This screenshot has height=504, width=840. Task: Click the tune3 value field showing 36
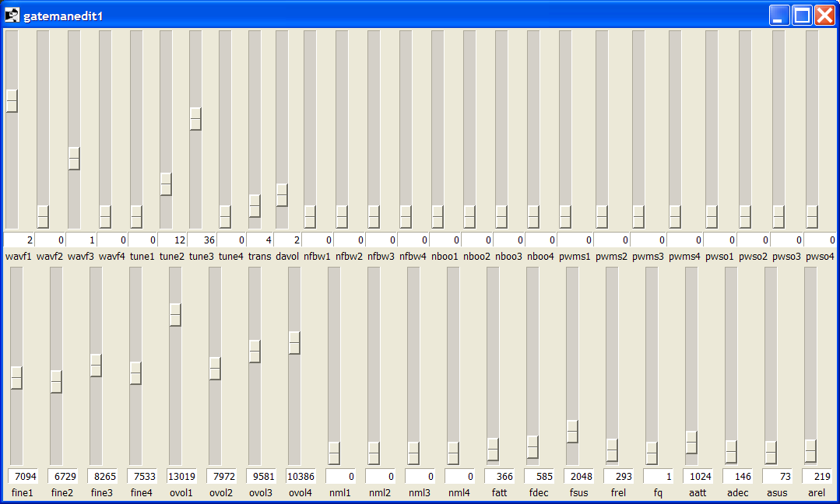click(x=202, y=240)
